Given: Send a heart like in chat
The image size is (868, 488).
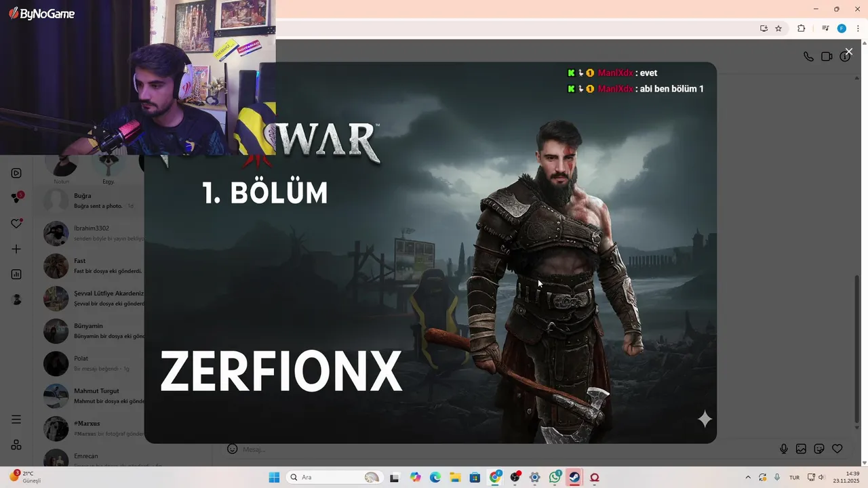Looking at the screenshot, I should click(x=837, y=449).
